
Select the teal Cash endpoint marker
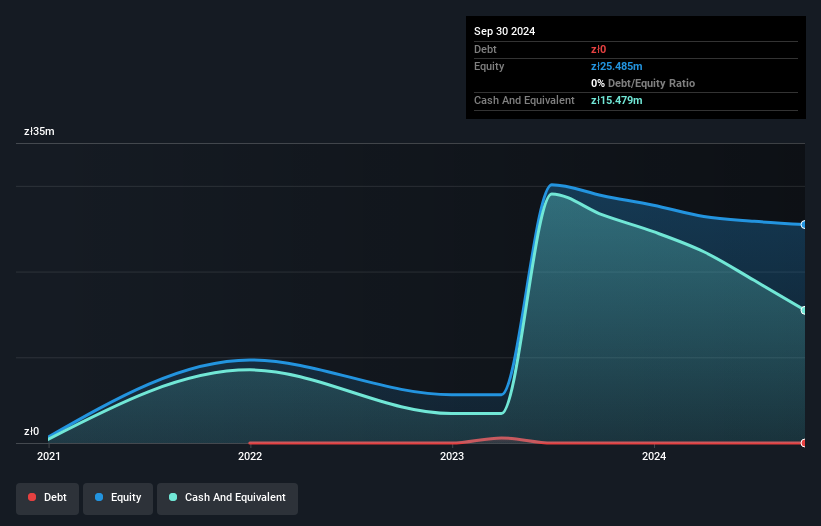[804, 310]
